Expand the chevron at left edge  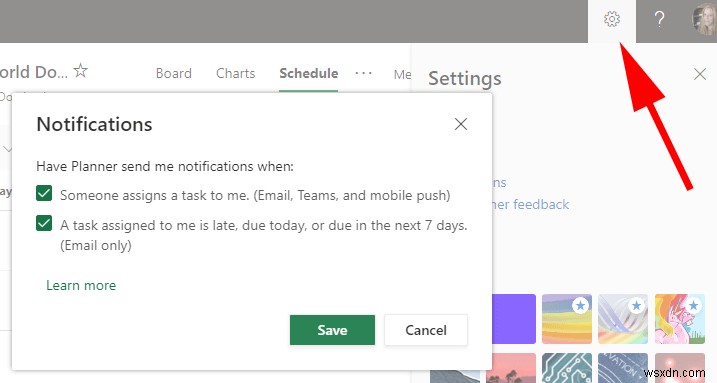point(7,149)
